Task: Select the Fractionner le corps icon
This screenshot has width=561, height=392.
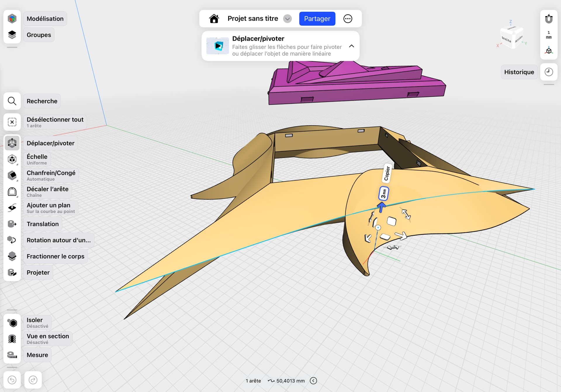Action: [x=12, y=256]
